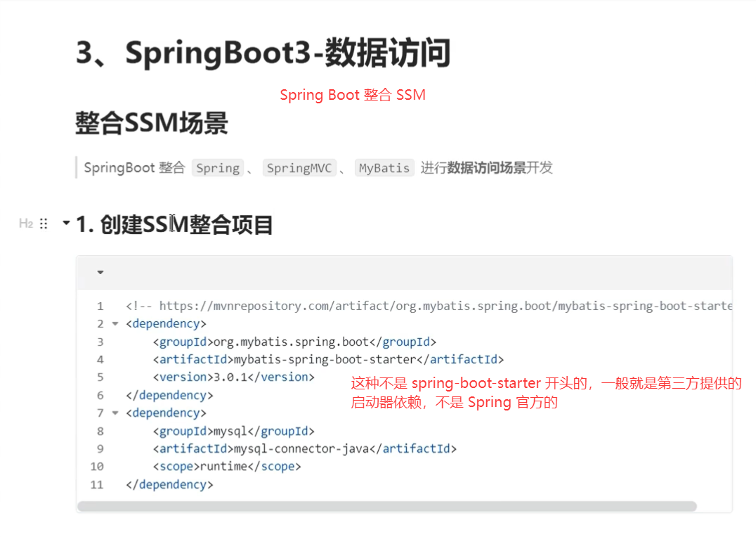Click the 'Spring' inline code tag

tap(217, 168)
